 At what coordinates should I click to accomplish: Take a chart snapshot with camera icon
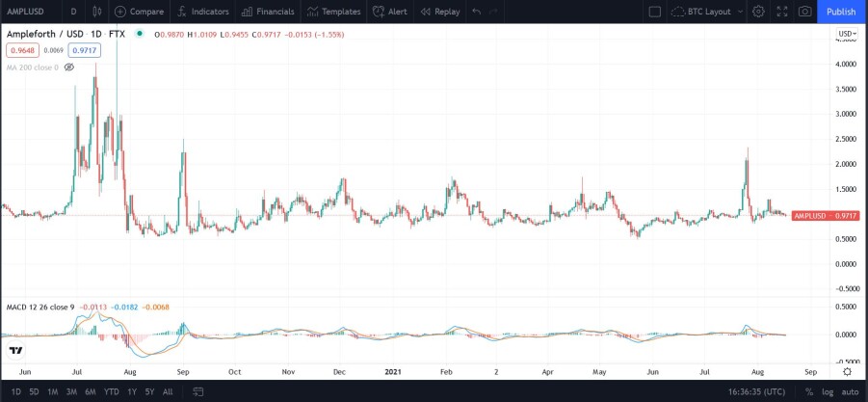click(804, 11)
